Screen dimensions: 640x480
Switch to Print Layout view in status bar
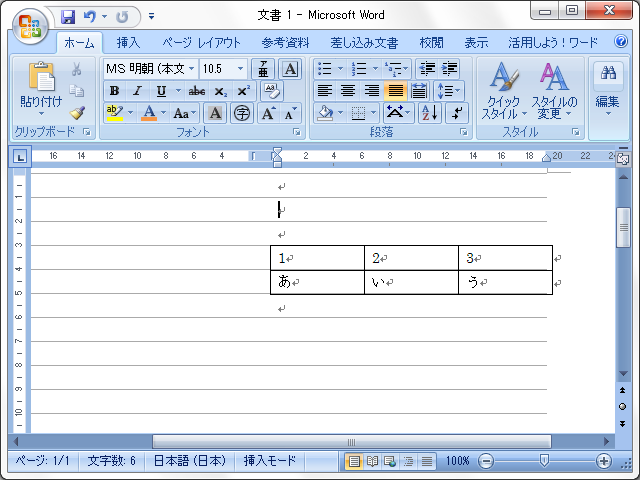[353, 461]
